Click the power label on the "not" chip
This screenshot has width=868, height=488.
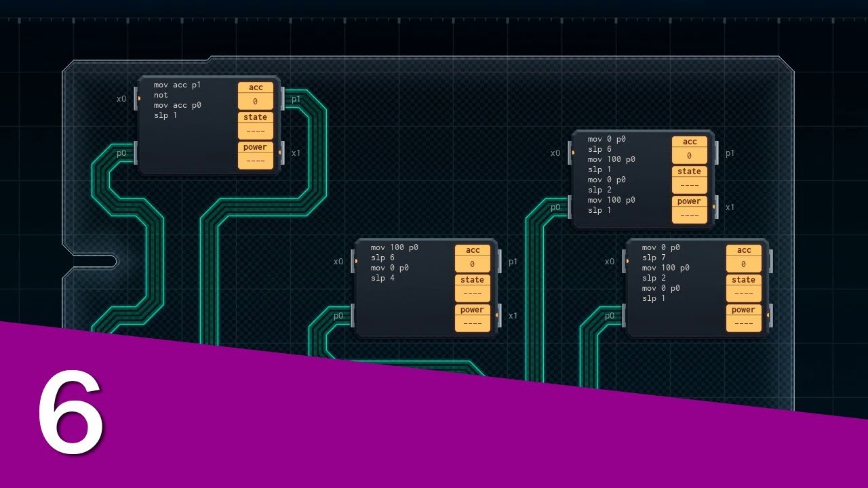click(256, 147)
